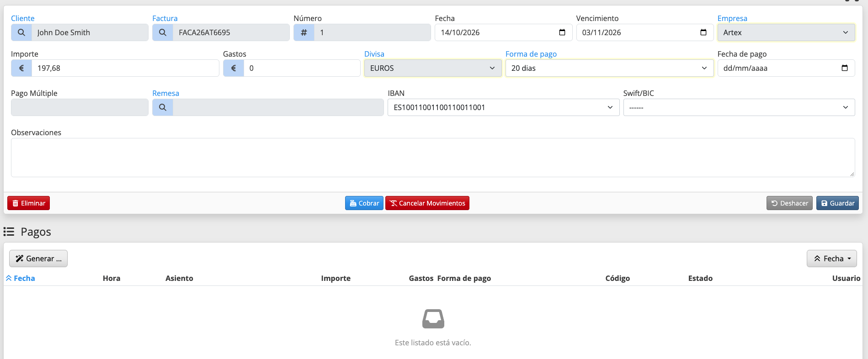Screen dimensions: 868x359
Task: Click the Pago Múltiple field
Action: pyautogui.click(x=80, y=107)
